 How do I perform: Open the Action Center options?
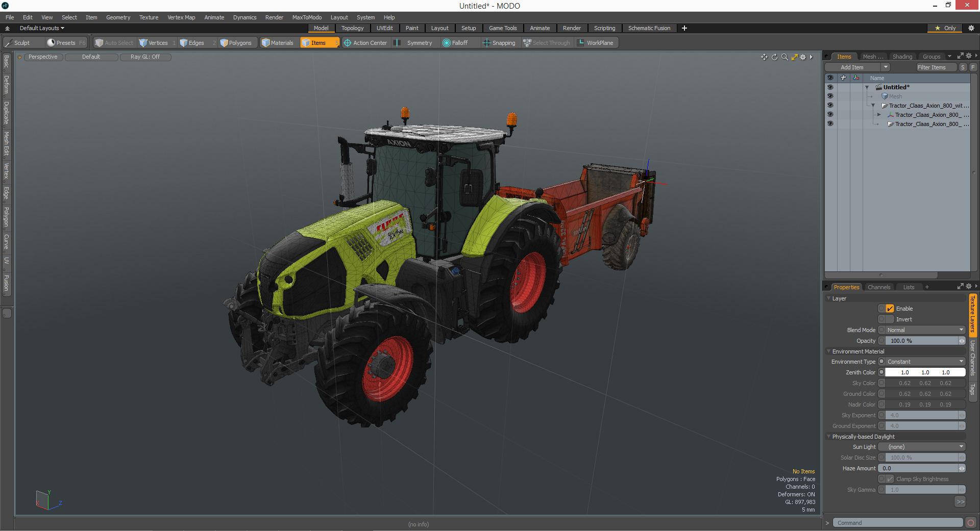coord(366,43)
